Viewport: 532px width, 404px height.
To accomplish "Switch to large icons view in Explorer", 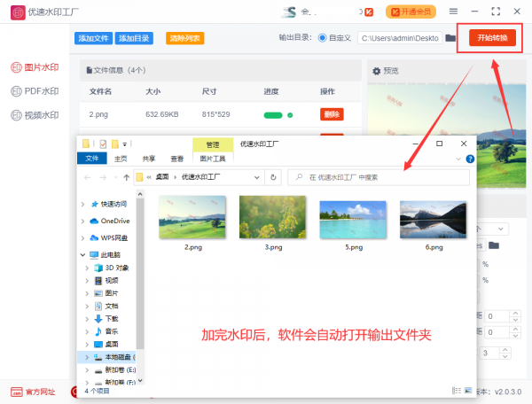I will (x=468, y=391).
